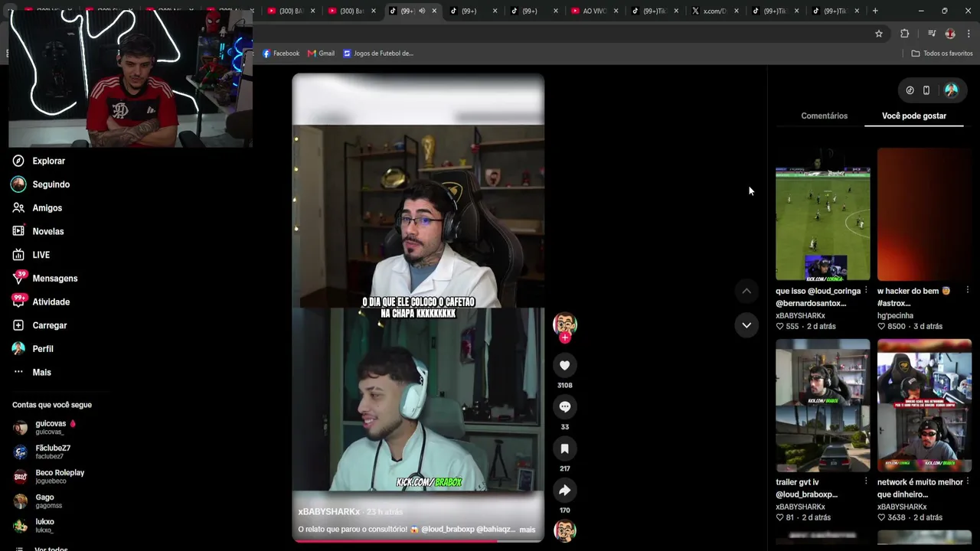Mute the tab using its speaker icon
980x551 pixels.
click(422, 11)
